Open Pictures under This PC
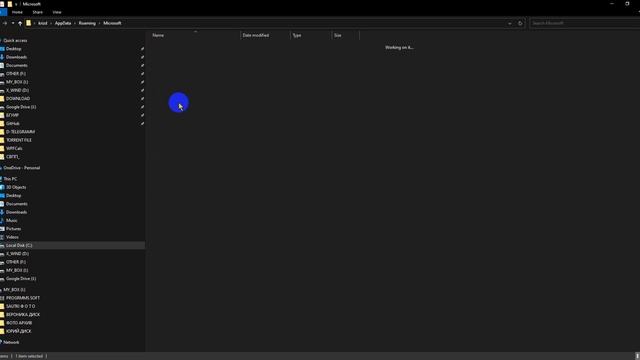Viewport: 640px width, 360px height. 13,229
